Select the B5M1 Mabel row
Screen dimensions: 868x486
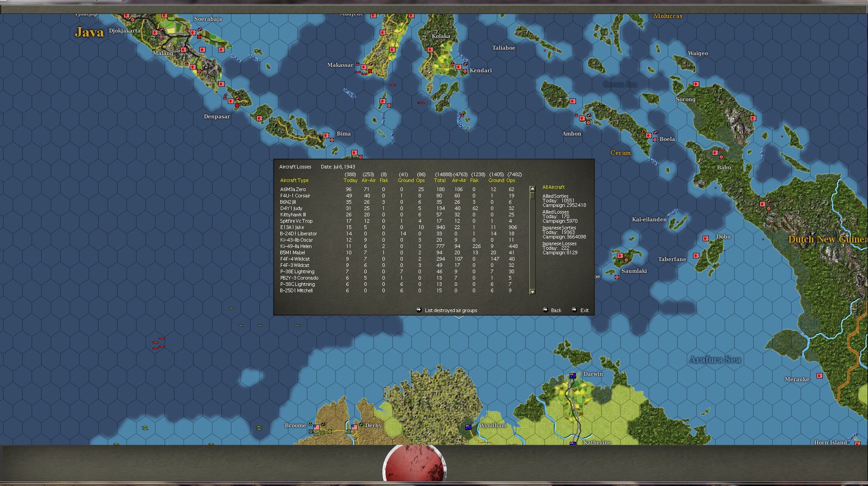[398, 252]
